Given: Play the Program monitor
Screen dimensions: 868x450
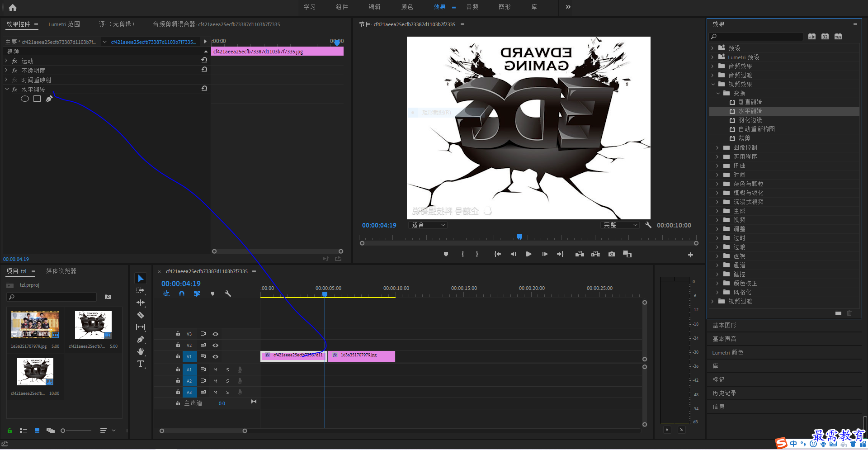Looking at the screenshot, I should (528, 254).
